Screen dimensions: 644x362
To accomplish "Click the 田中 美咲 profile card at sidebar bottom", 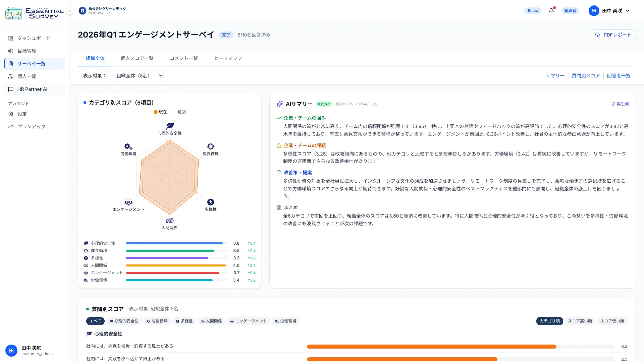I will [x=35, y=351].
